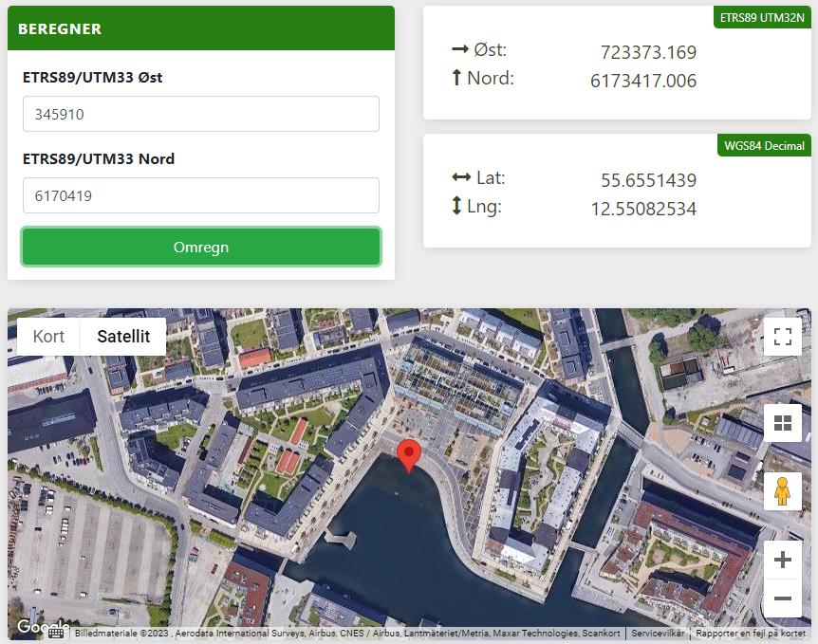Viewport: 818px width, 644px height.
Task: Click the red location marker pin
Action: (409, 456)
